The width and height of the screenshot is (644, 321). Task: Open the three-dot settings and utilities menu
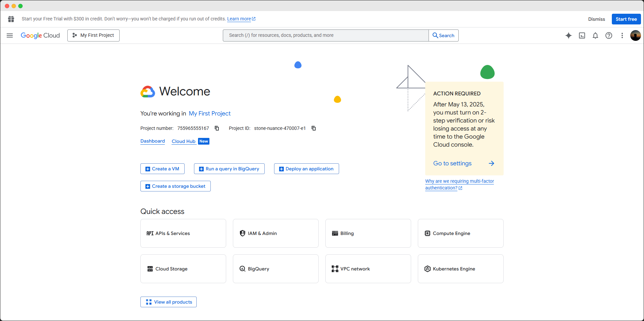pyautogui.click(x=622, y=35)
